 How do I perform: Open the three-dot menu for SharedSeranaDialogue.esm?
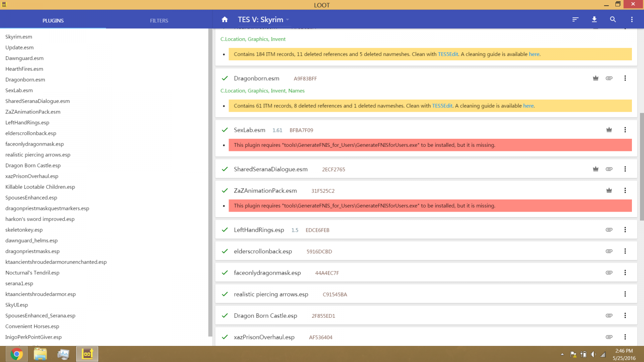[625, 169]
